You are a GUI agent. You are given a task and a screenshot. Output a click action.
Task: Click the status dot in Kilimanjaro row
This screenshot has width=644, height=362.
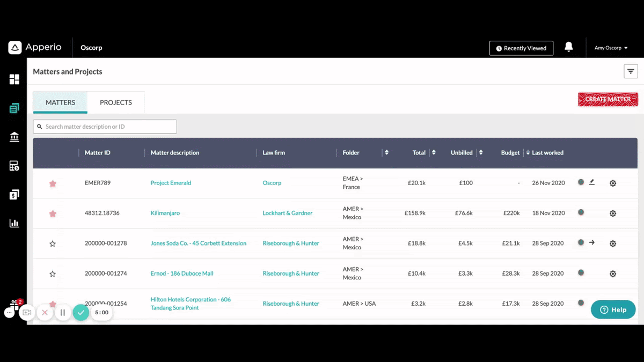(581, 212)
